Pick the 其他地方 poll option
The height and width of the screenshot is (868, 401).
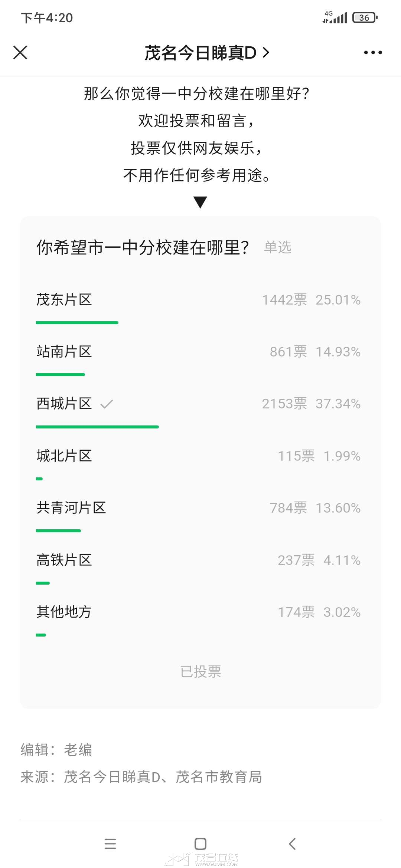click(200, 620)
